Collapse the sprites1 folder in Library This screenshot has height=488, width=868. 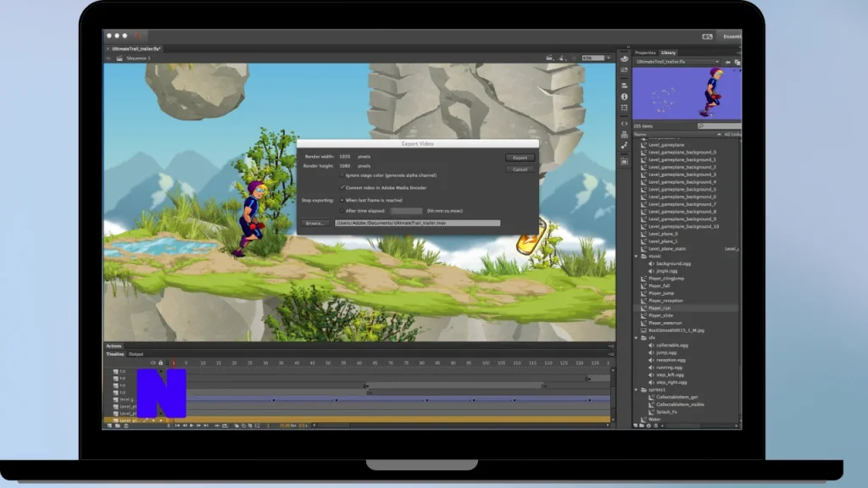pyautogui.click(x=636, y=390)
